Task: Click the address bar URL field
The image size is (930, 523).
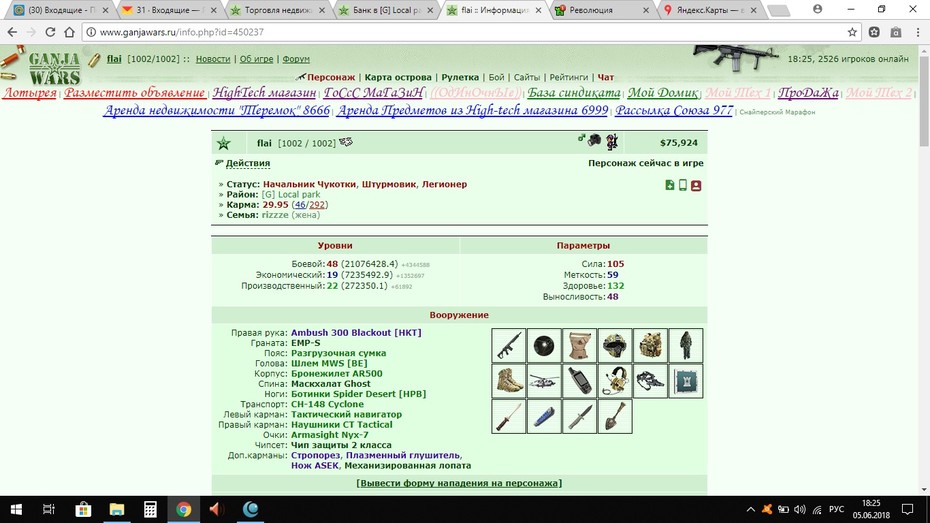Action: coord(463,32)
